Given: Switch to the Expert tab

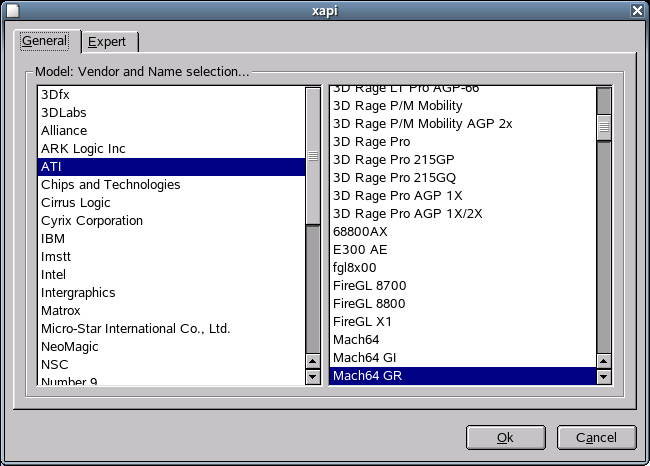Looking at the screenshot, I should [110, 42].
